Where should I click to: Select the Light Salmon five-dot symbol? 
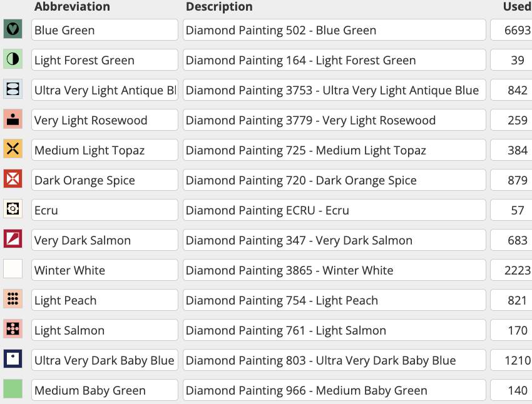coord(13,330)
